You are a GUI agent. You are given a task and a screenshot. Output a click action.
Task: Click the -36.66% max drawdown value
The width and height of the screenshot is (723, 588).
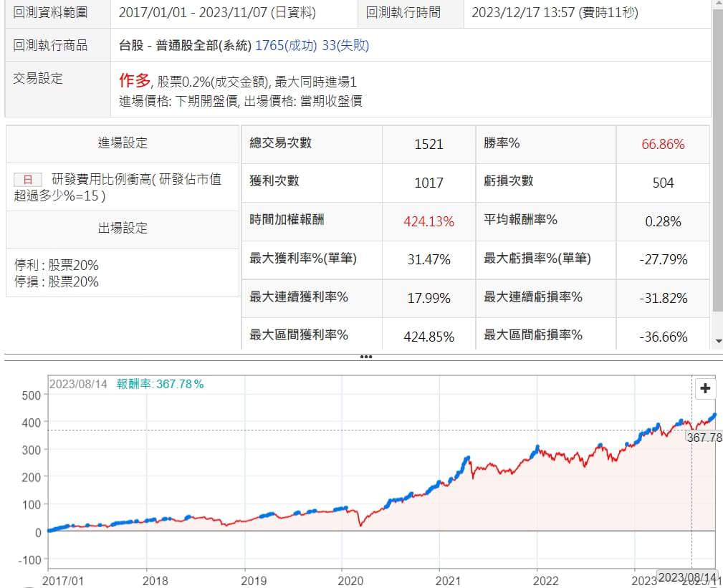(663, 337)
